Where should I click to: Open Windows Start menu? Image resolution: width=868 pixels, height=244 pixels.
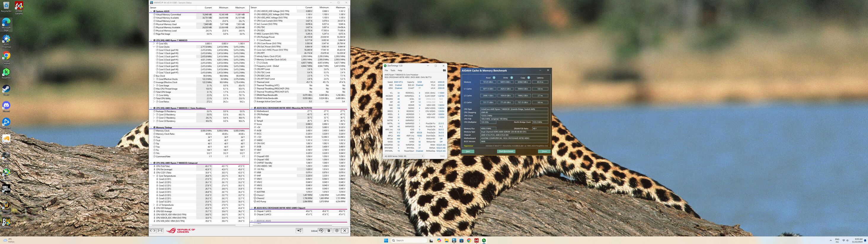point(386,240)
